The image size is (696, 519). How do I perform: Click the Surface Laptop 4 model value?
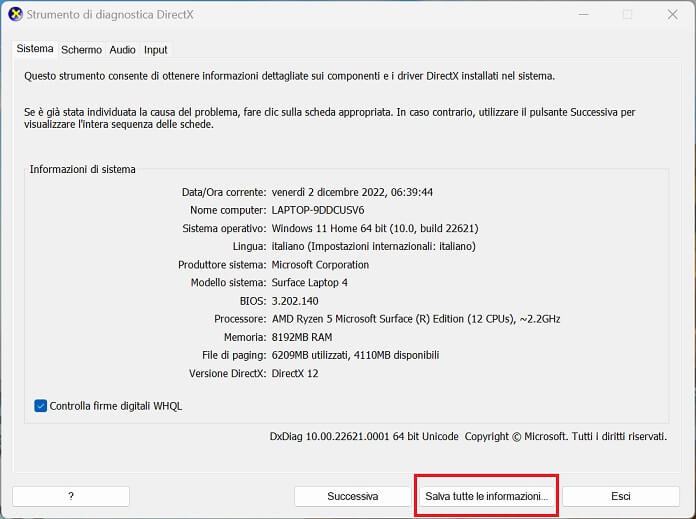coord(309,283)
